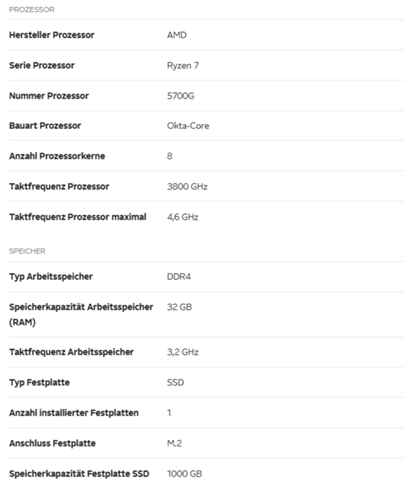Screen dimensions: 414x480
Task: Click the Ryzen 7 value
Action: (x=183, y=66)
